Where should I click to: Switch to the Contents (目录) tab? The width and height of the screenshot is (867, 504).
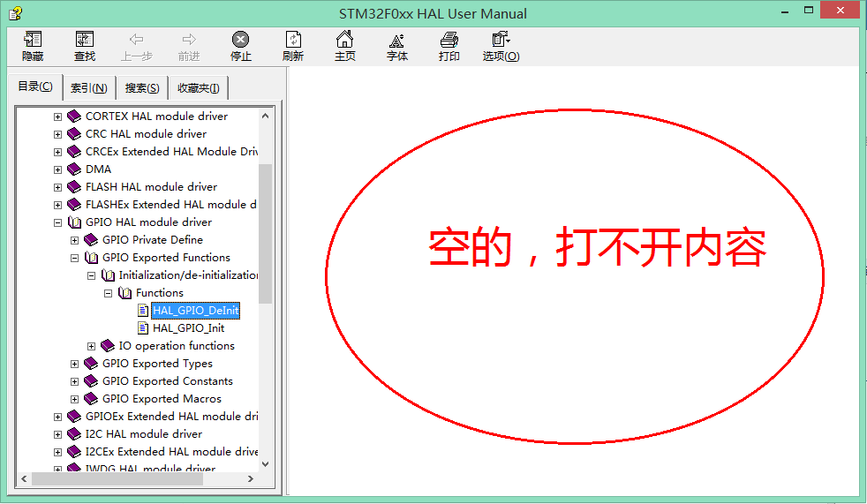pos(35,87)
